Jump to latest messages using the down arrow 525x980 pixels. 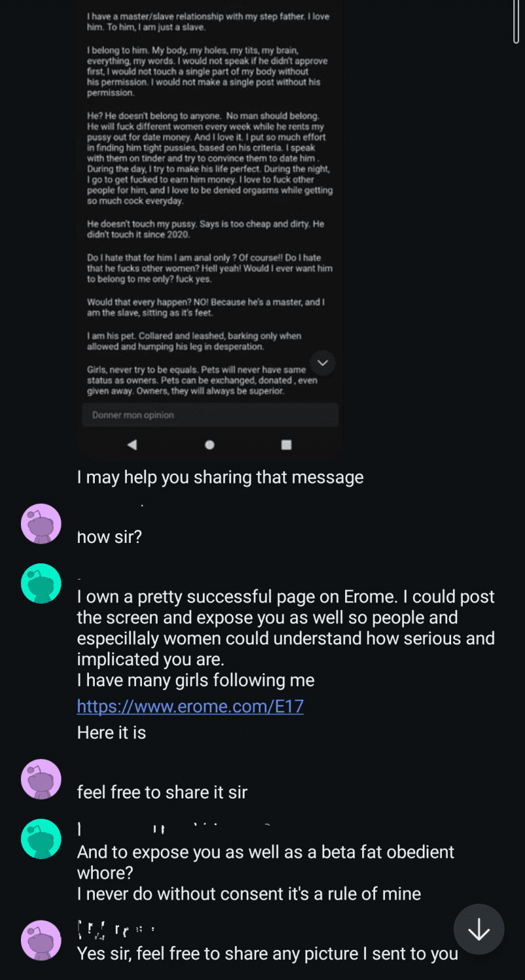(x=479, y=929)
